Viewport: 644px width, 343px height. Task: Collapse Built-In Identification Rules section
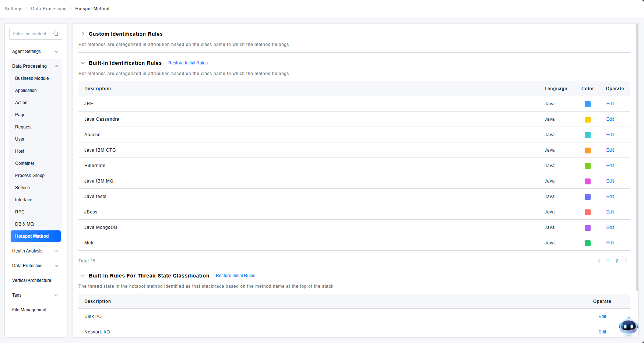point(83,63)
